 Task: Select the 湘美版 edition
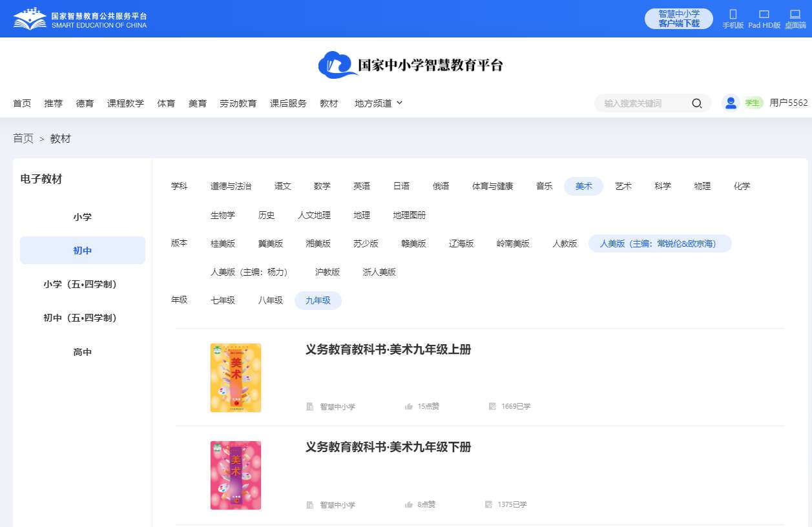click(318, 243)
